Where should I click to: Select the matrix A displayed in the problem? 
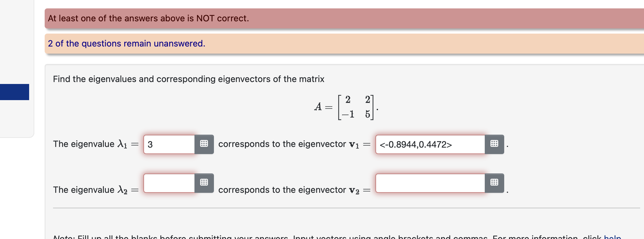(x=346, y=107)
